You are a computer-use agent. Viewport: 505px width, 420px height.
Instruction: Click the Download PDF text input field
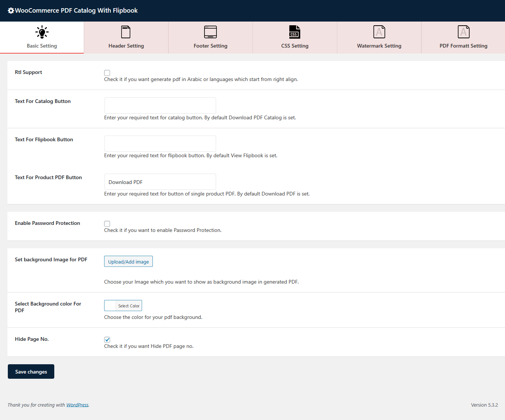(160, 182)
